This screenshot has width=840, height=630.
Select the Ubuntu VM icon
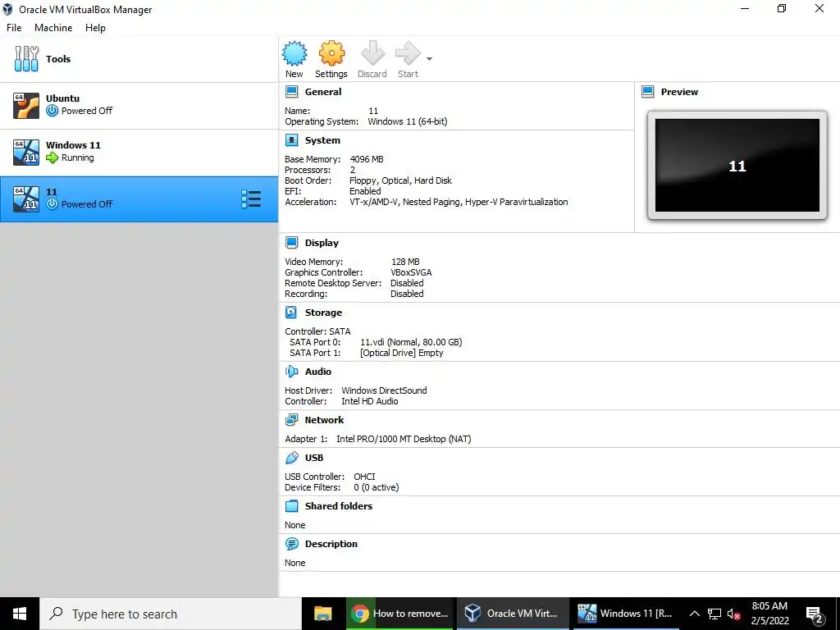click(x=26, y=105)
